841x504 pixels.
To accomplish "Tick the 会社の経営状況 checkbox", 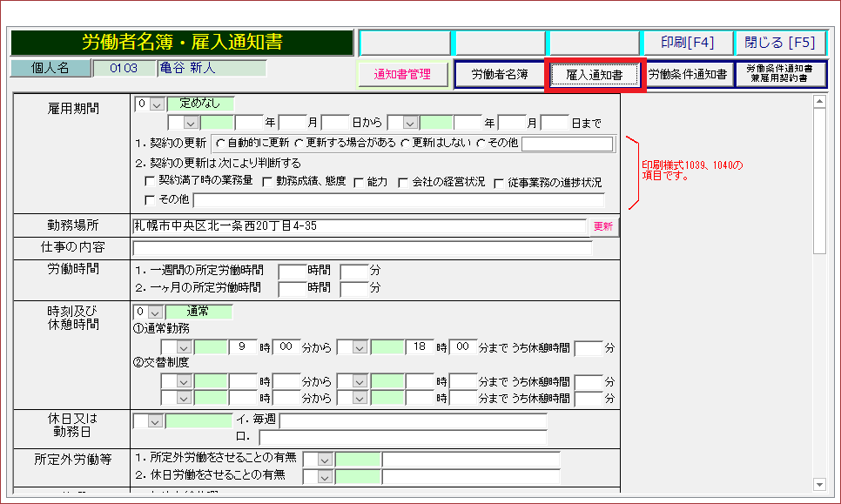I will tap(403, 182).
